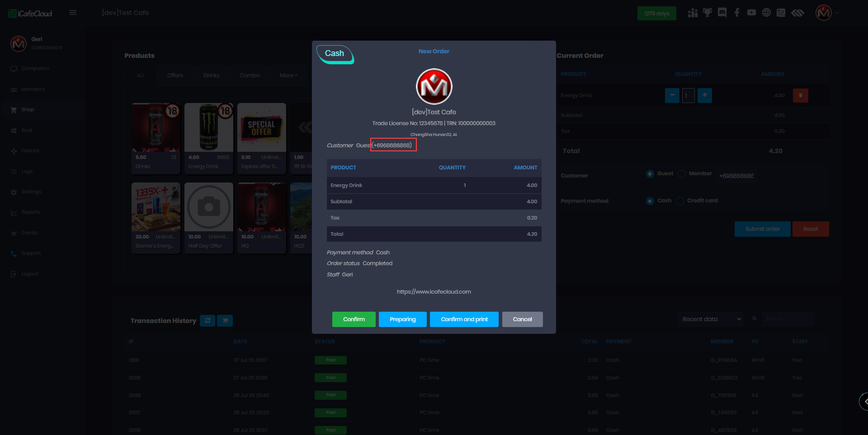Click the Logs list icon in sidebar
Screen dimensions: 868x435
click(14, 172)
